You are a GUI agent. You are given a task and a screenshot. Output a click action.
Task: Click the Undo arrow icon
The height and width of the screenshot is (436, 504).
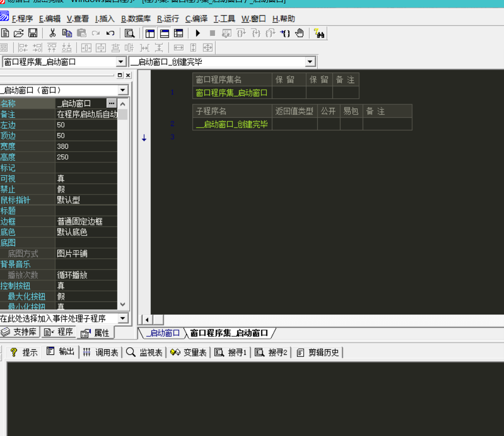109,33
